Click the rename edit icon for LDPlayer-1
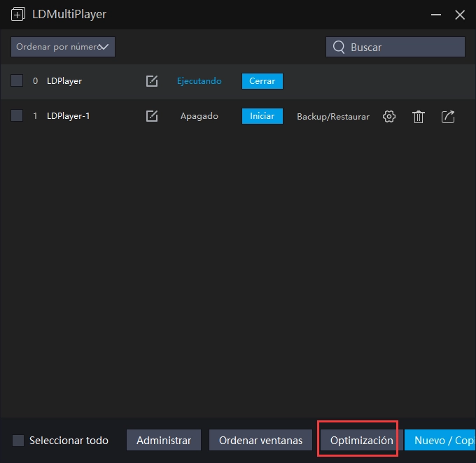Viewport: 476px width, 463px height. (152, 116)
